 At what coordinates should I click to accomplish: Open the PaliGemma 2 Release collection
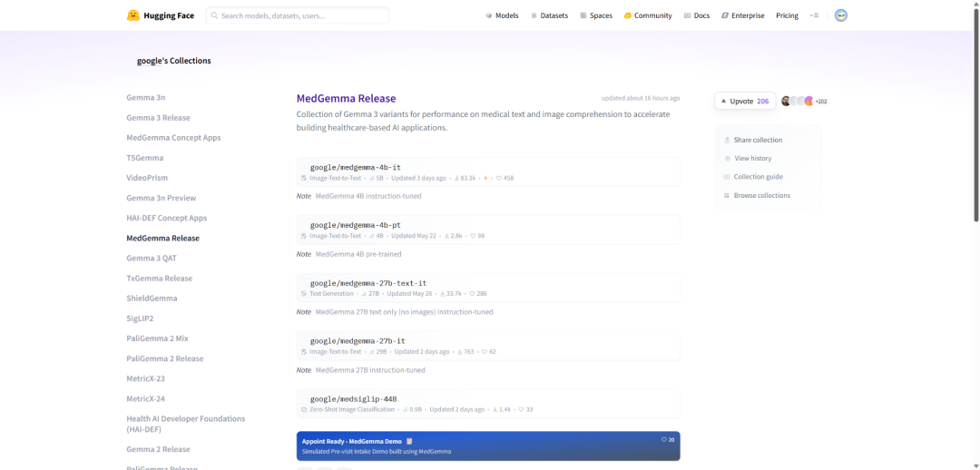pyautogui.click(x=165, y=358)
